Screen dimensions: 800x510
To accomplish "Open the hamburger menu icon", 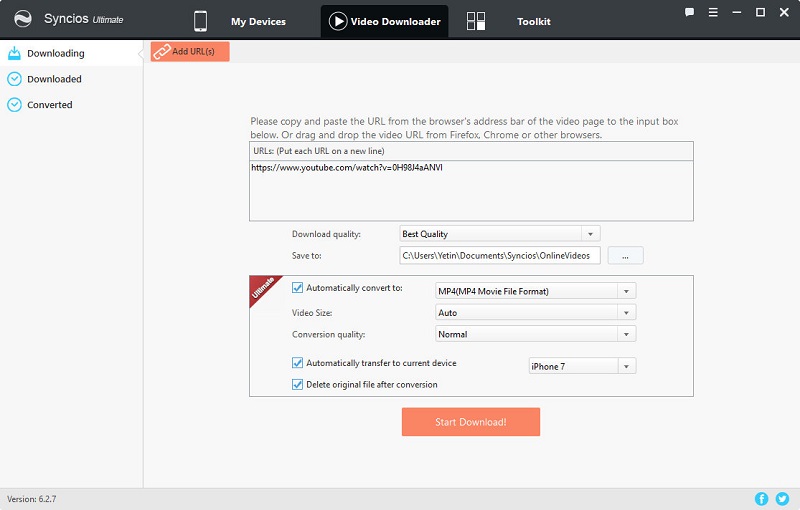I will click(x=713, y=12).
